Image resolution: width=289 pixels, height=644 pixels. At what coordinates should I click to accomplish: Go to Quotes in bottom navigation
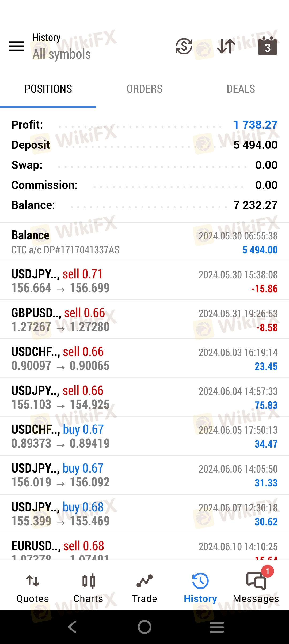33,588
